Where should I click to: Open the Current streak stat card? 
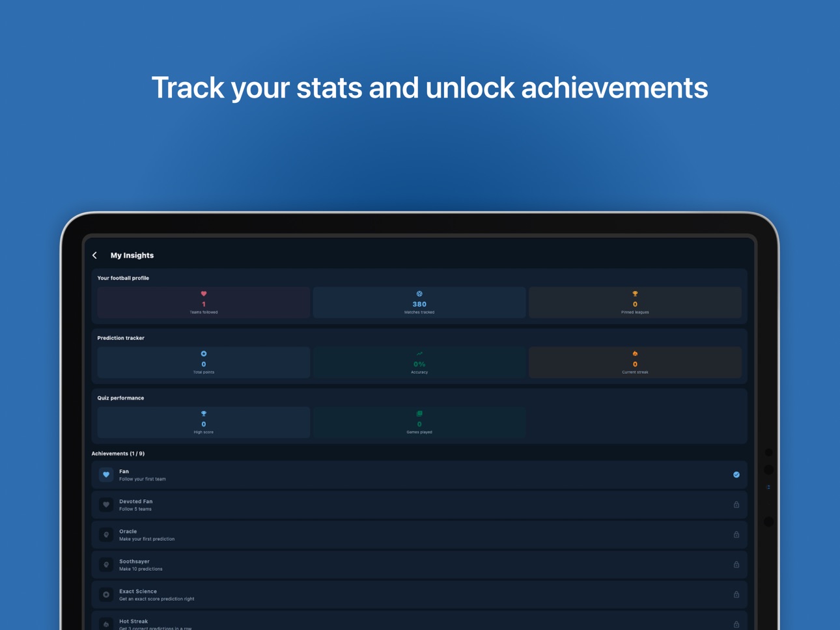(x=635, y=363)
